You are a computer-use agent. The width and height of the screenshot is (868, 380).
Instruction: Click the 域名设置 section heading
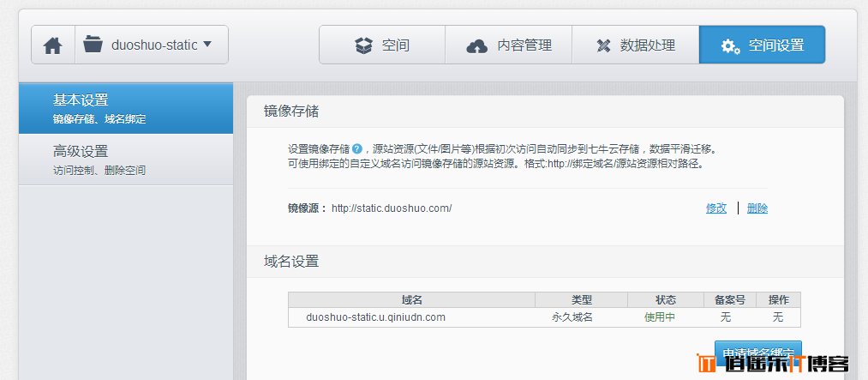coord(291,262)
